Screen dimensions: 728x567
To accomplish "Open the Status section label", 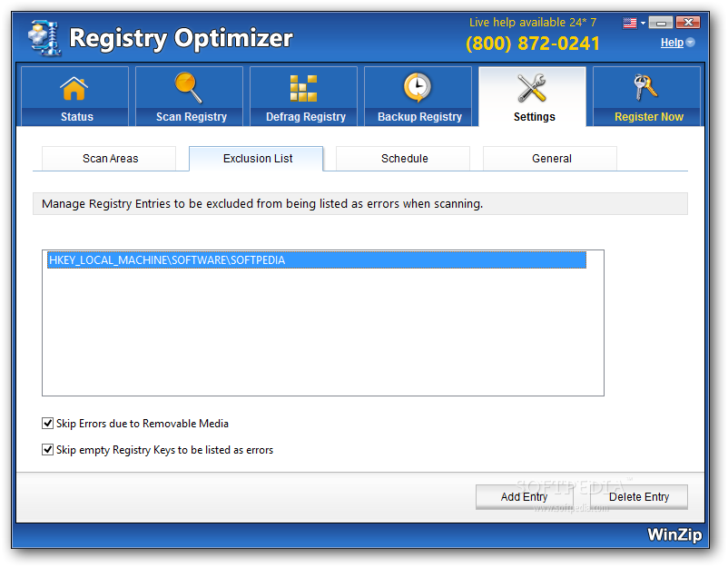I will click(x=77, y=117).
